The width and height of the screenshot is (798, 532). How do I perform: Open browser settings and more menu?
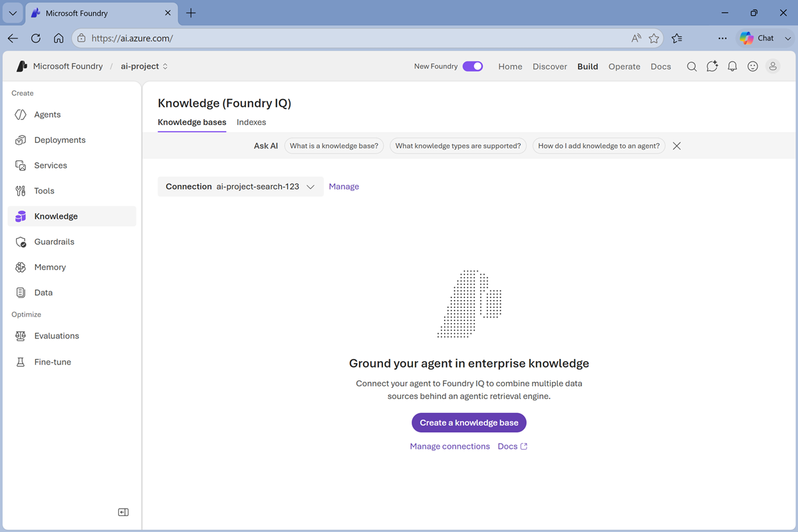[722, 39]
